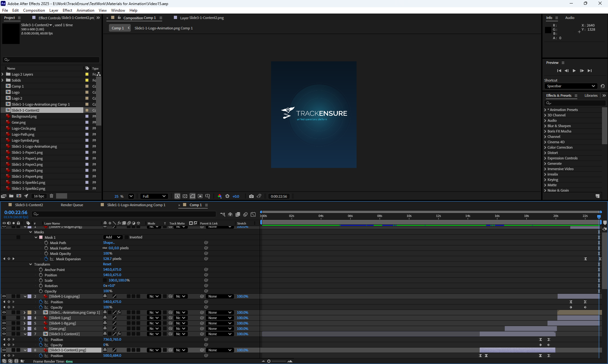Viewport: 608px width, 364px height.
Task: Click the Reset Exposure aperture icon
Action: pos(227,196)
